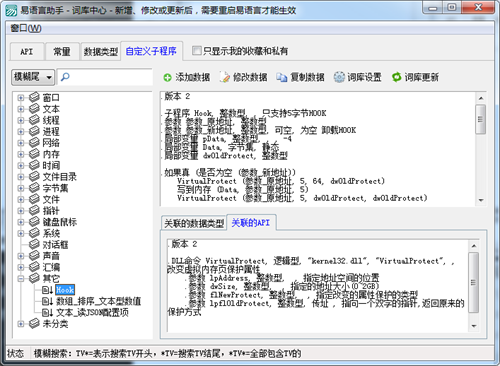Click the 网络 category stack icon
Screen dimensions: 500x366
pyautogui.click(x=34, y=143)
